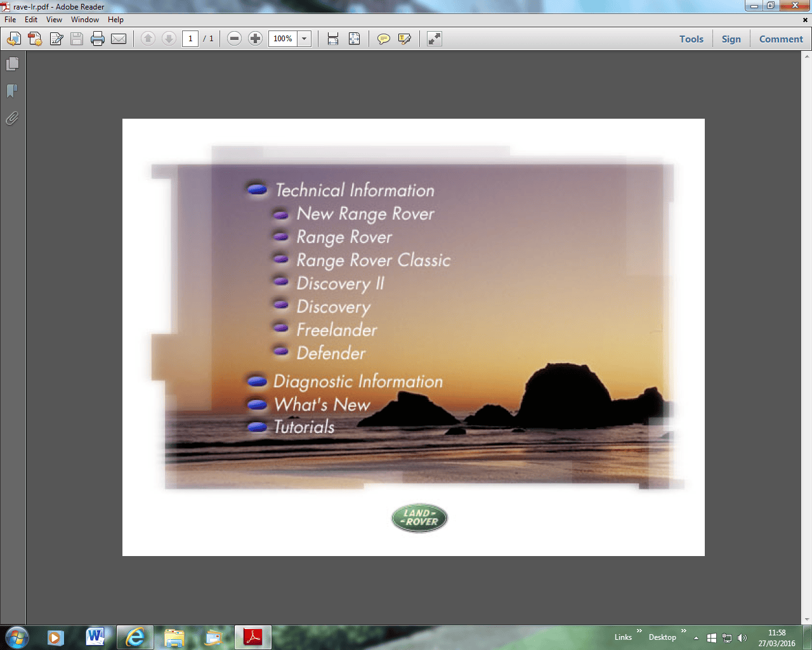Zoom in with the plus button
Screen dimensions: 812x650
click(x=255, y=39)
